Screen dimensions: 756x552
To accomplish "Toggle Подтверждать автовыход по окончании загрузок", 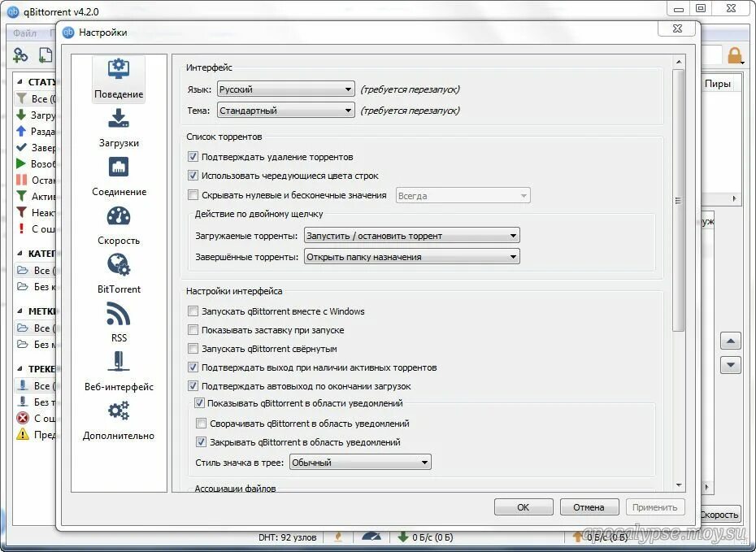I will 193,386.
